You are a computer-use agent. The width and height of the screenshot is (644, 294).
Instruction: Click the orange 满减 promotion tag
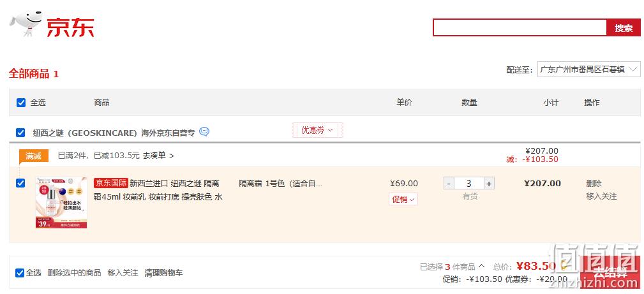34,156
